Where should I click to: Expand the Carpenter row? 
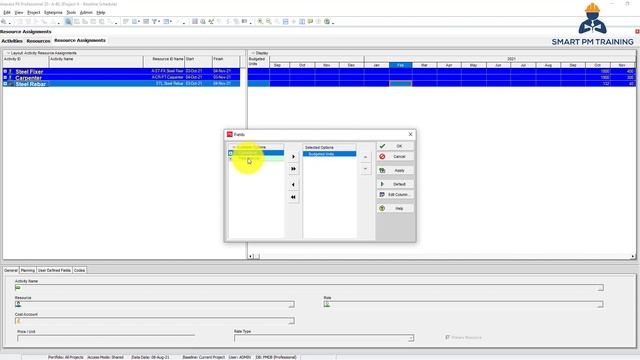tap(5, 78)
